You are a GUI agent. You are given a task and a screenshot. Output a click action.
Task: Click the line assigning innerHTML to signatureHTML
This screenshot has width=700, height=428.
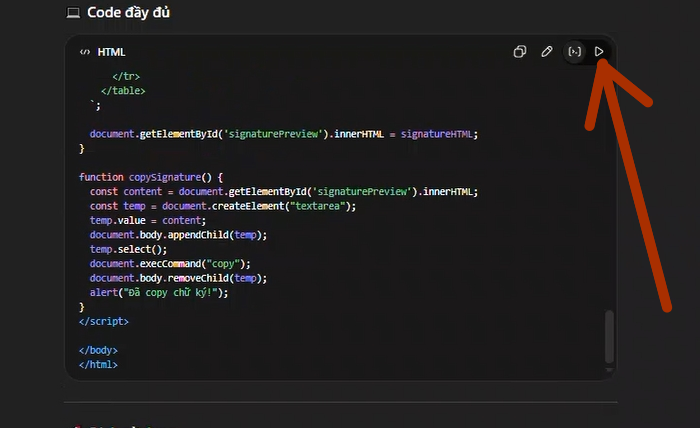[x=284, y=134]
